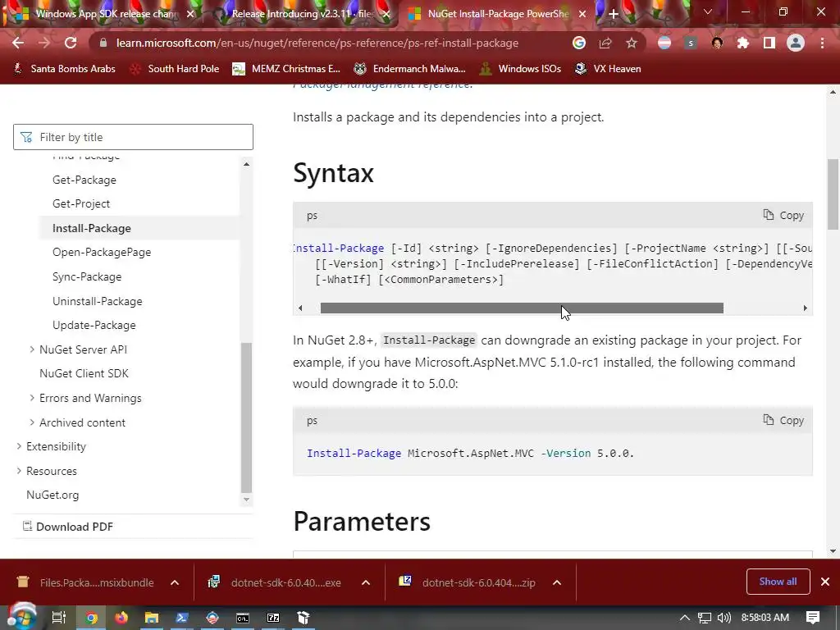
Task: Open the MEMZ Christmas bookmark
Action: coord(286,69)
